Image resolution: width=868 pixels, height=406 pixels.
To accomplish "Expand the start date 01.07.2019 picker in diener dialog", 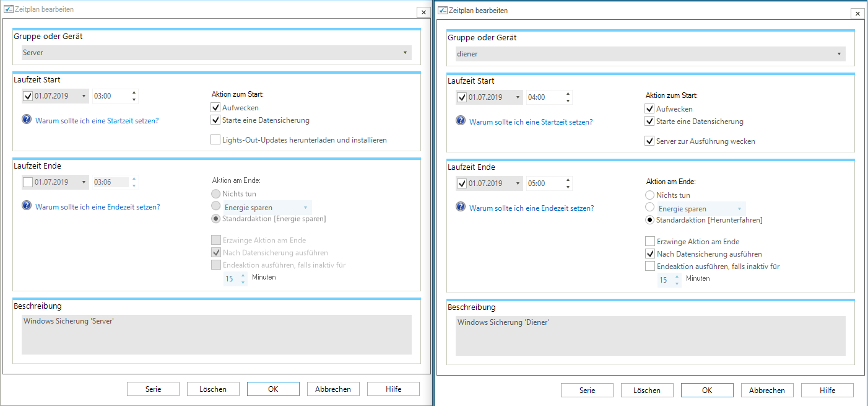I will pos(518,97).
